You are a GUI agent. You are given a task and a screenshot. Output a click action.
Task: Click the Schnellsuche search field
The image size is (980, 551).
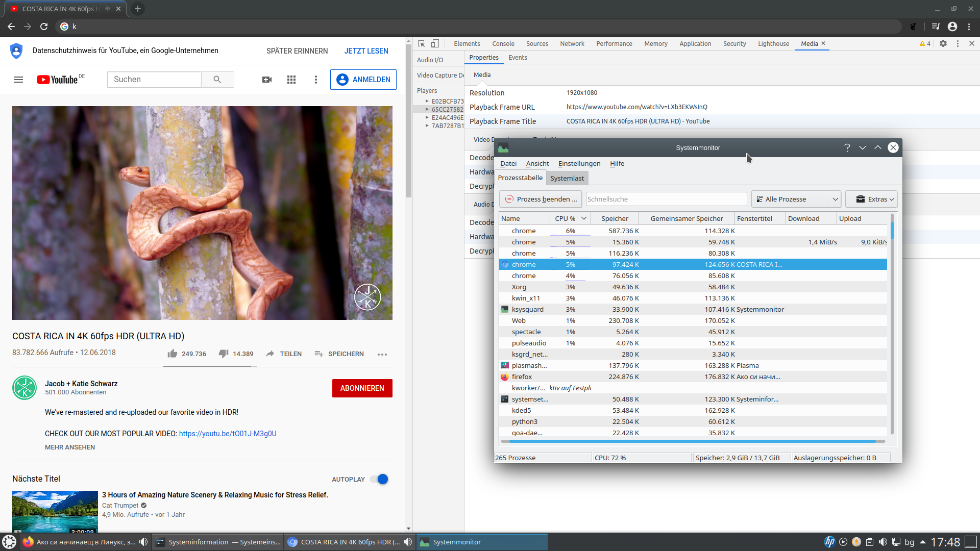pyautogui.click(x=666, y=199)
